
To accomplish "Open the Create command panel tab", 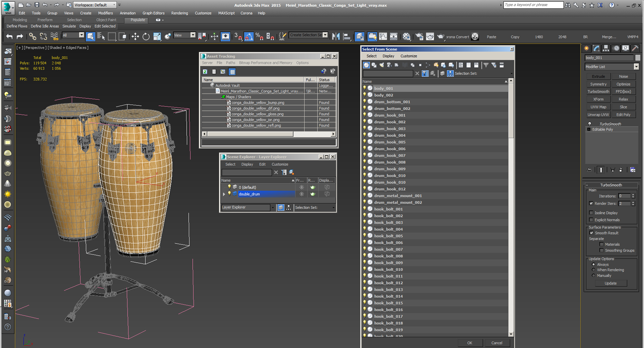I will (x=587, y=48).
